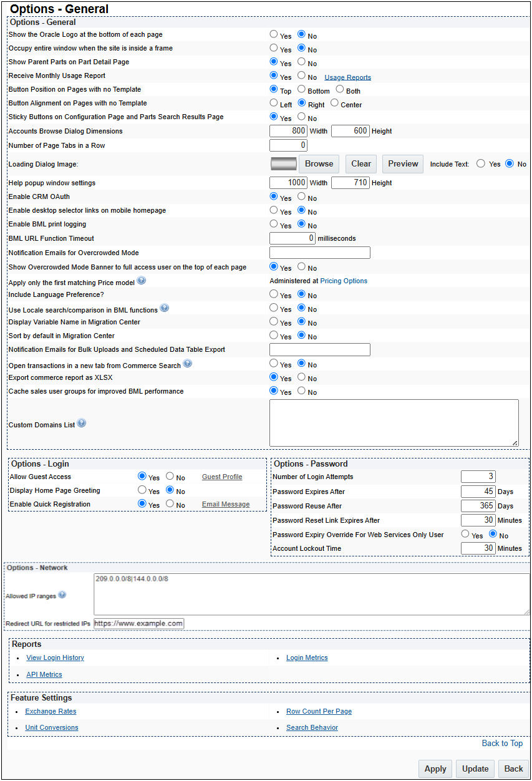Open help for Apply only first matching Price model
The height and width of the screenshot is (781, 532).
coord(142,280)
